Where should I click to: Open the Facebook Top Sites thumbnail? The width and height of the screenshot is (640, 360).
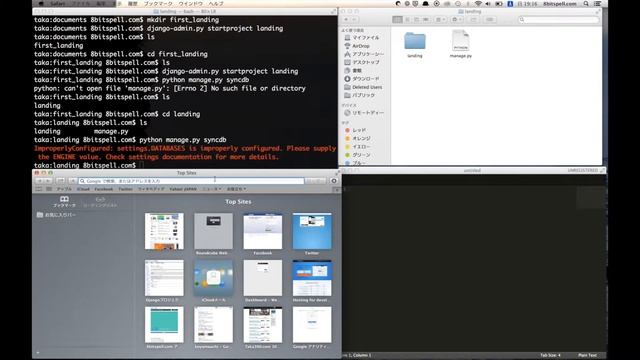click(262, 231)
